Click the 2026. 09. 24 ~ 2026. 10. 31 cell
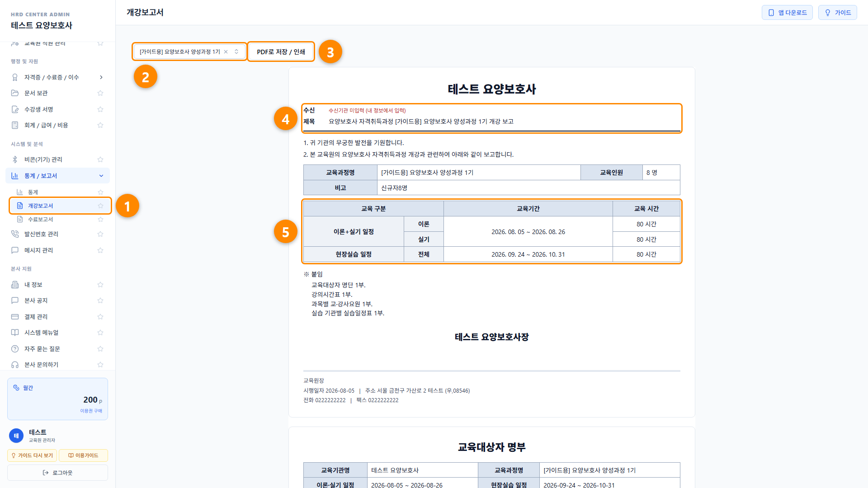The width and height of the screenshot is (868, 488). point(528,254)
